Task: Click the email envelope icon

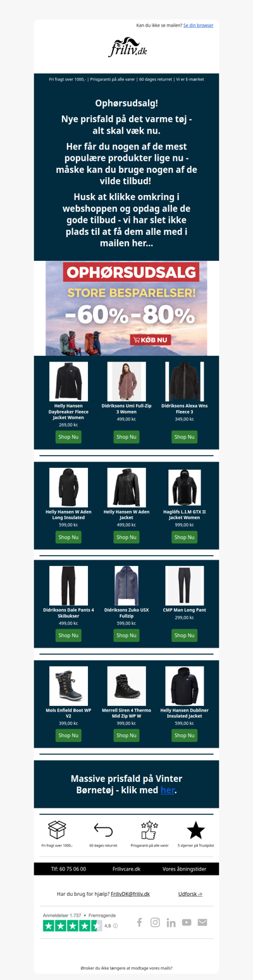Action: [x=202, y=922]
